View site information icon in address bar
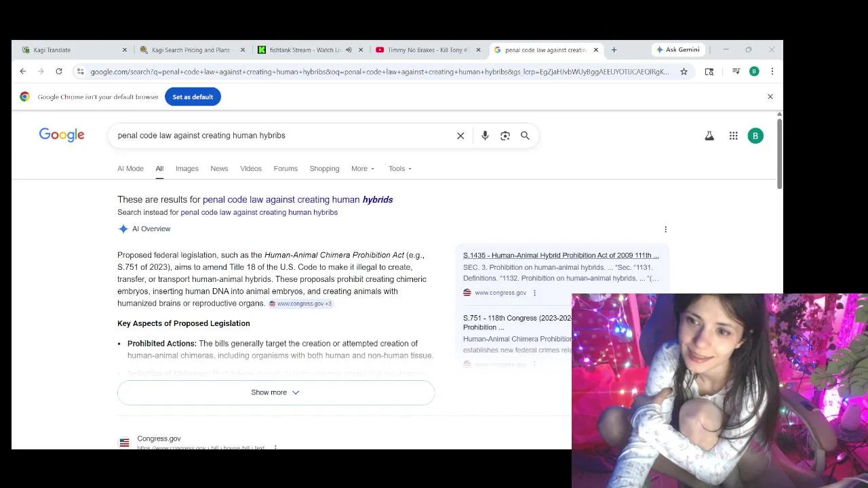The image size is (868, 488). pos(80,71)
